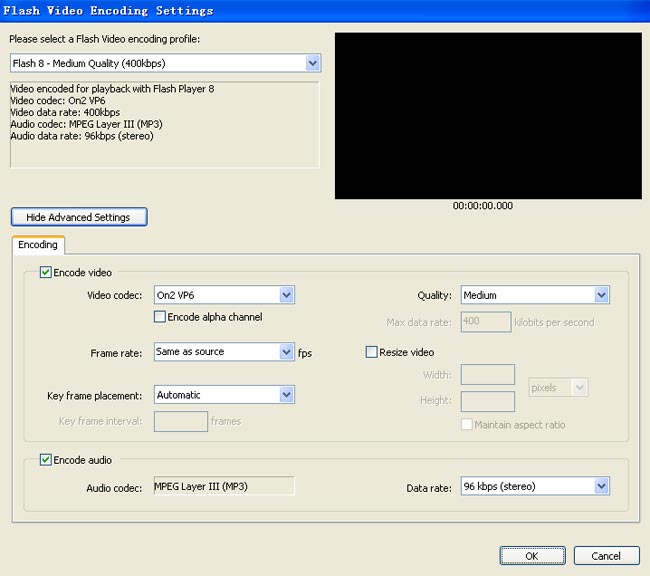Viewport: 650px width, 576px height.
Task: Click the black video preview area
Action: click(488, 116)
